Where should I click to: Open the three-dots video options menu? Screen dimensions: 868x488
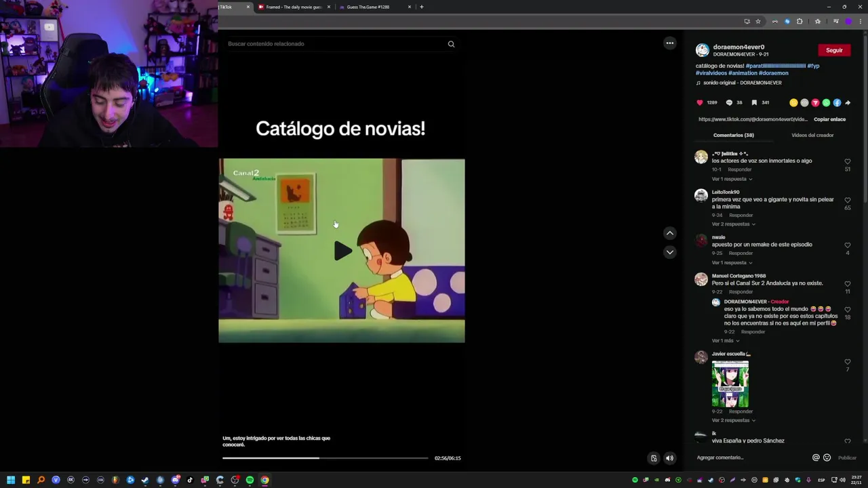[670, 43]
